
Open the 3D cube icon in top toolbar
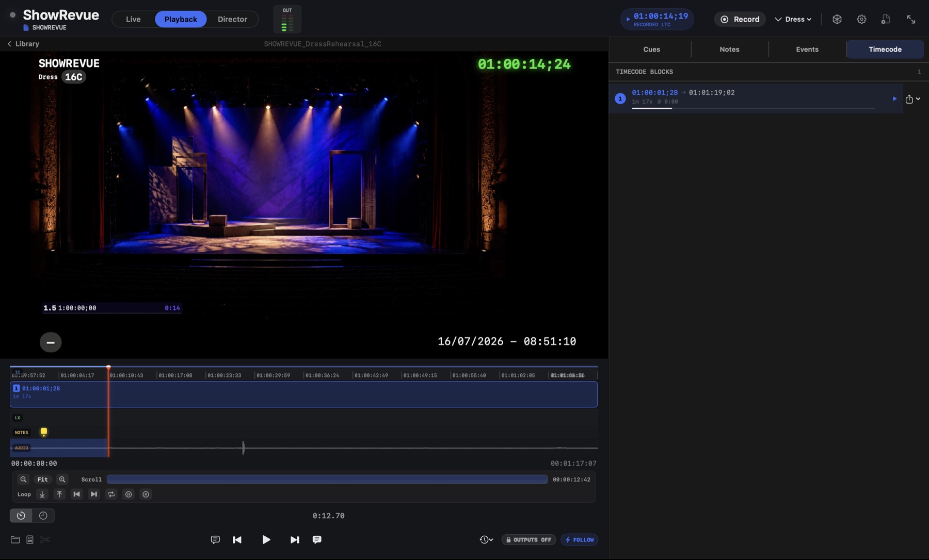(837, 19)
